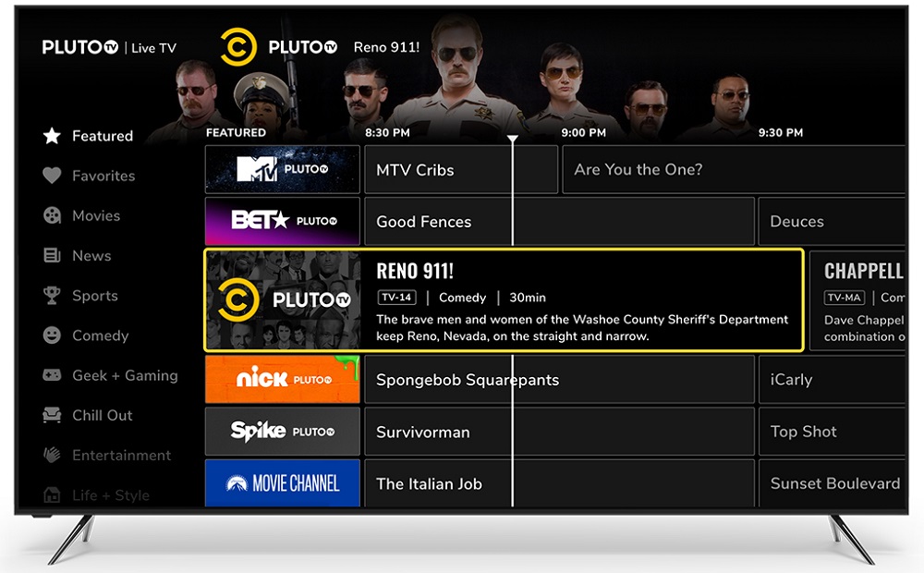Image resolution: width=924 pixels, height=573 pixels.
Task: Open the Movie Channel tile
Action: pos(282,483)
